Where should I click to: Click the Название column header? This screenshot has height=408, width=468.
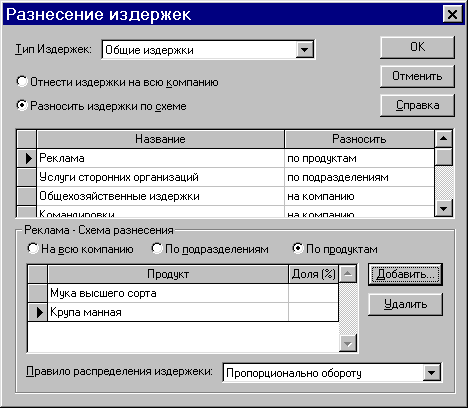(x=160, y=139)
